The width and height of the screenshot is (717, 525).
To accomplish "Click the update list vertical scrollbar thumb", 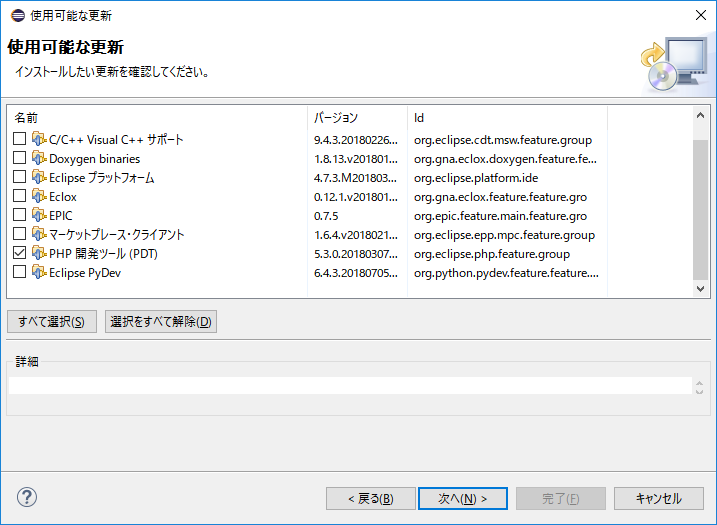I will click(701, 209).
